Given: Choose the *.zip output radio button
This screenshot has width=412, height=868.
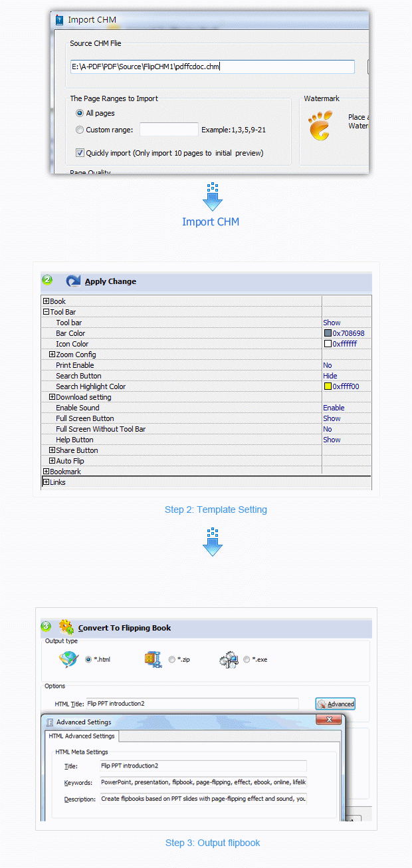Looking at the screenshot, I should 172,659.
